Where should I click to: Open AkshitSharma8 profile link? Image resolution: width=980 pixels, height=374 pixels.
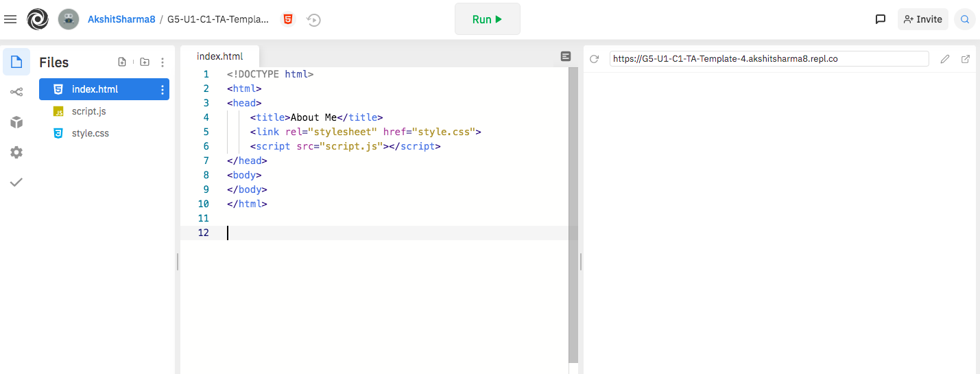click(121, 19)
